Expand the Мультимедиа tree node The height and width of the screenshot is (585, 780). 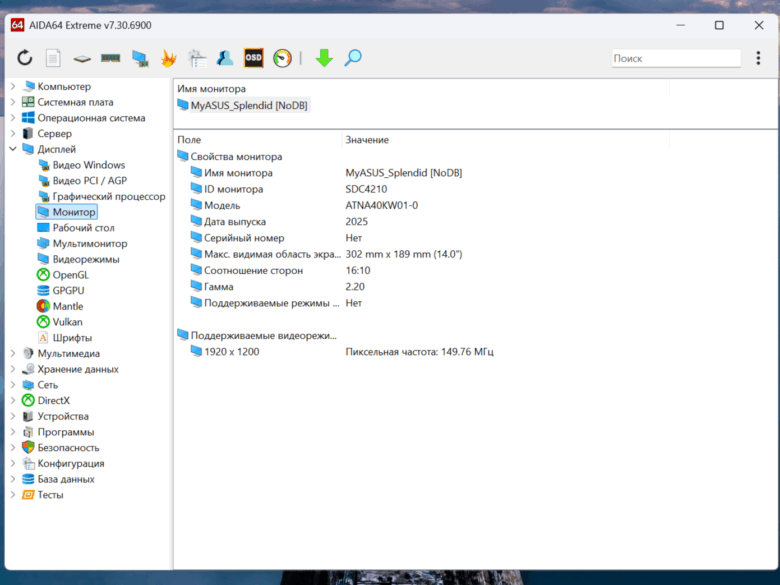coord(13,353)
